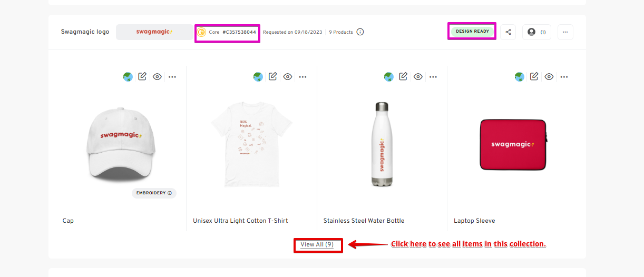Open edit icon for Stainless Steel Water Bottle
The width and height of the screenshot is (644, 277).
(404, 76)
